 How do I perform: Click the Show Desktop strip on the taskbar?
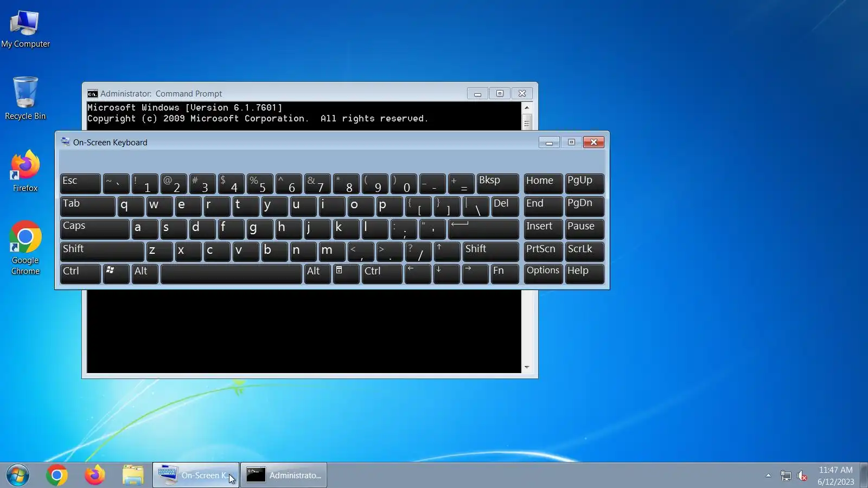(864, 476)
